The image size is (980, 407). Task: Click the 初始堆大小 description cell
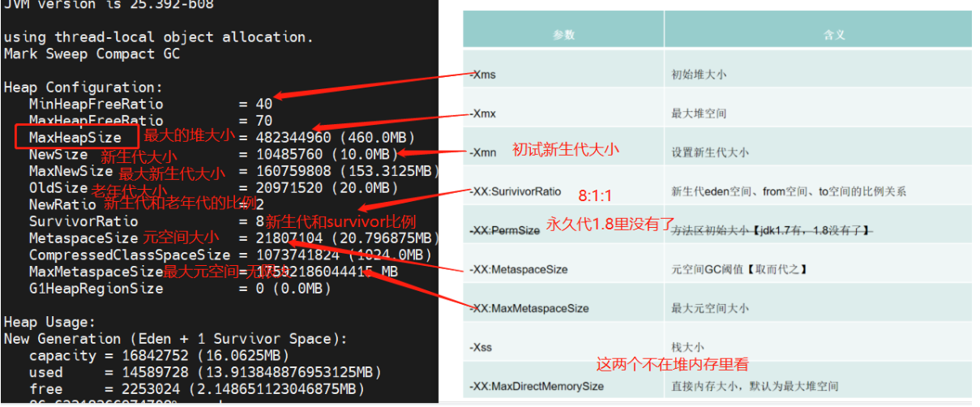[x=699, y=75]
